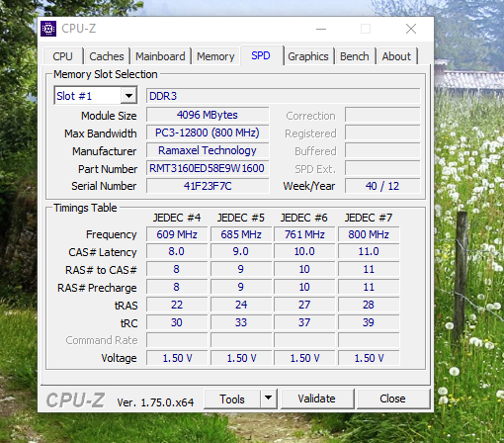
Task: Click the CAS# Latency 11.0 cell
Action: click(369, 251)
